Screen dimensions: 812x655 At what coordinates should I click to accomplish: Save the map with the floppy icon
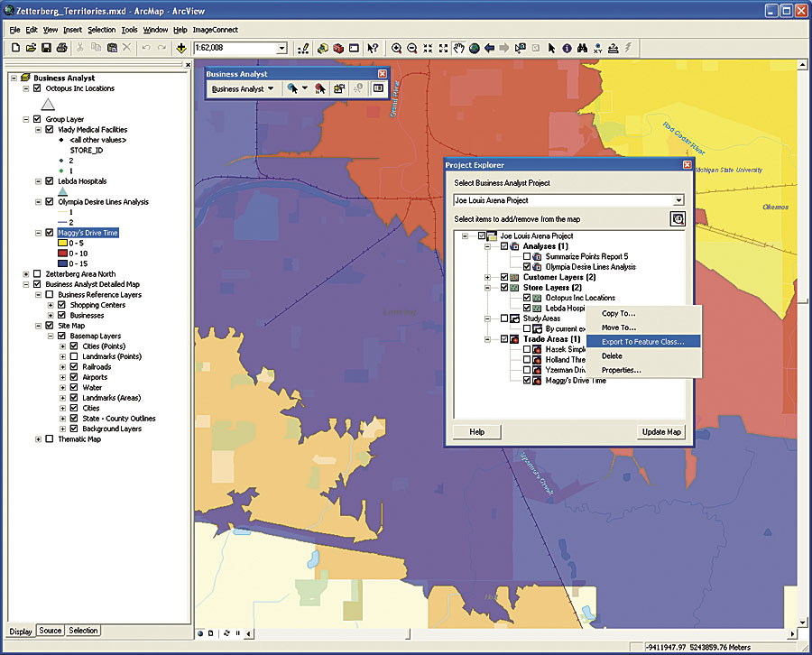(47, 48)
